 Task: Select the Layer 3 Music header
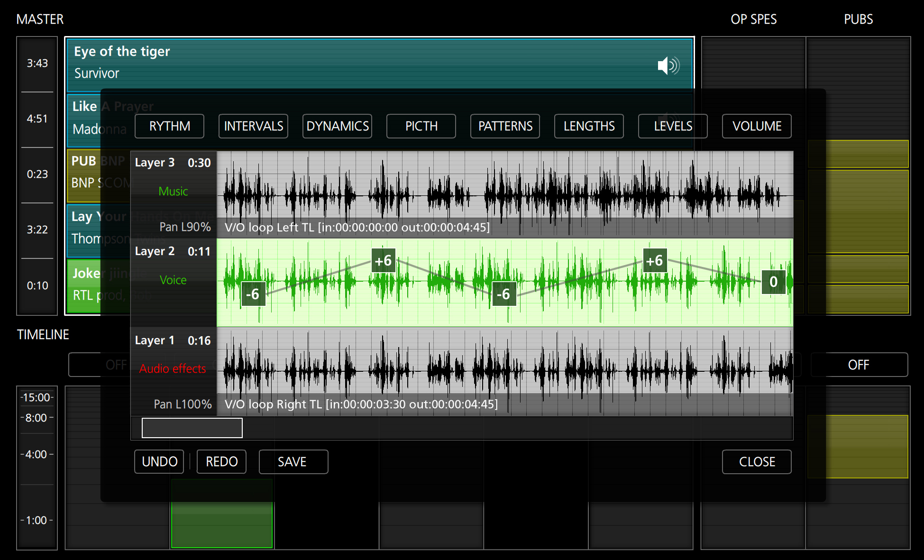coord(173,194)
